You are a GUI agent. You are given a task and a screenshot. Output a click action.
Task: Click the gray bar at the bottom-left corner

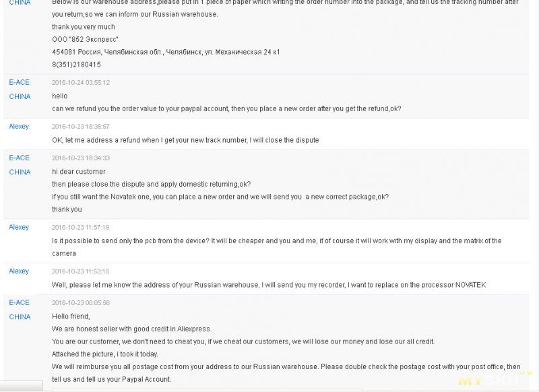(22, 386)
